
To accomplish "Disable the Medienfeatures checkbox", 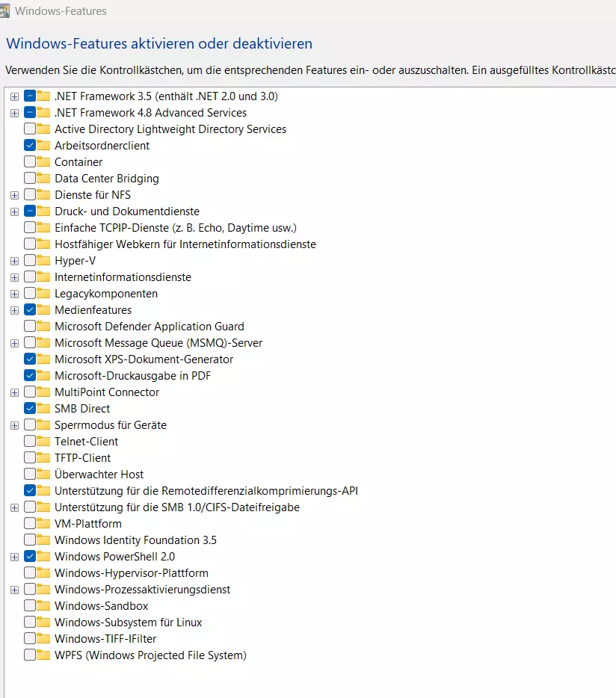I will coord(30,310).
